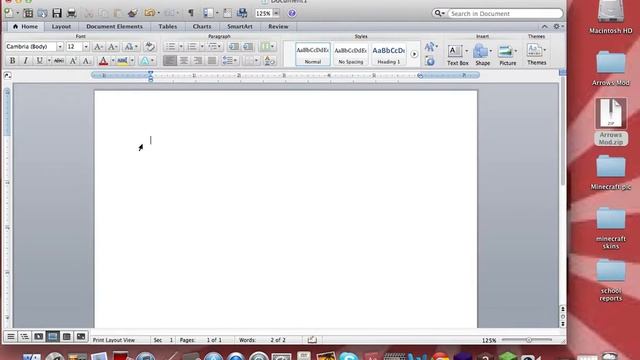Apply the yellow text highlight color
The height and width of the screenshot is (360, 640).
pos(122,61)
